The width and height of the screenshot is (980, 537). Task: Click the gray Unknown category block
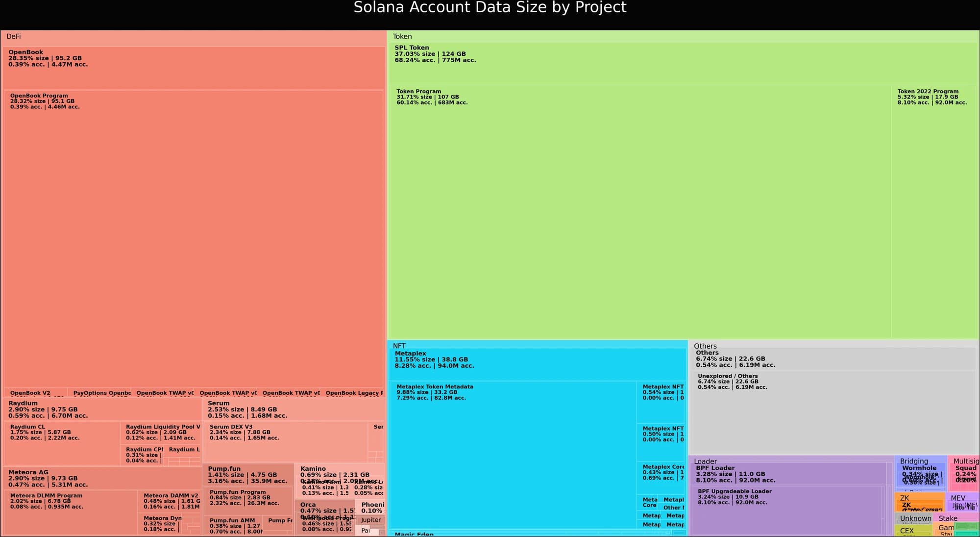point(913,518)
